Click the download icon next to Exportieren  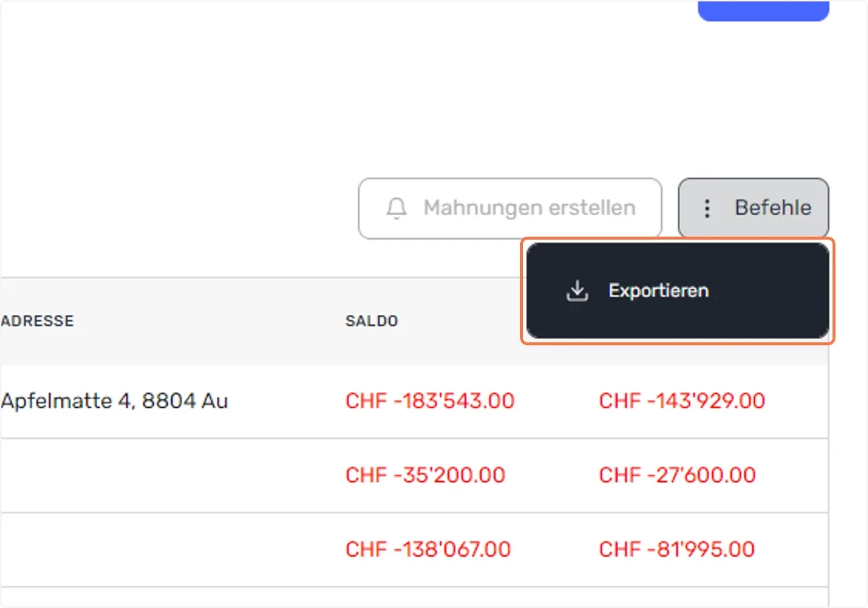tap(576, 291)
